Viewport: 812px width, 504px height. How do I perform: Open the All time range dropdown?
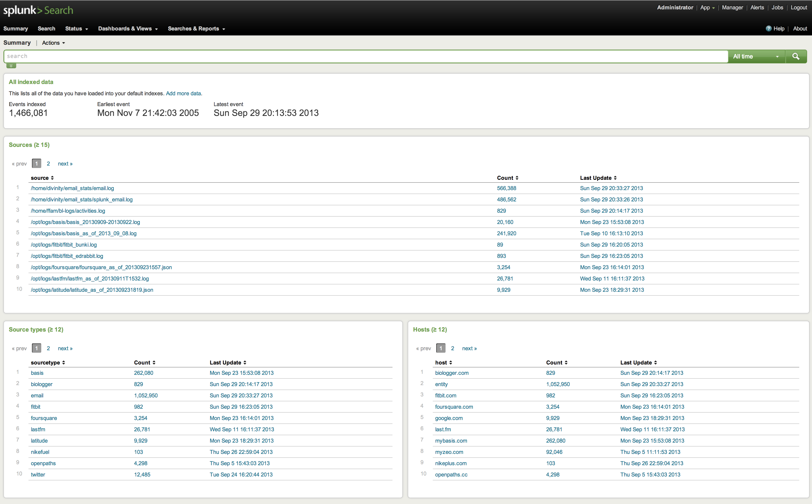(x=756, y=56)
